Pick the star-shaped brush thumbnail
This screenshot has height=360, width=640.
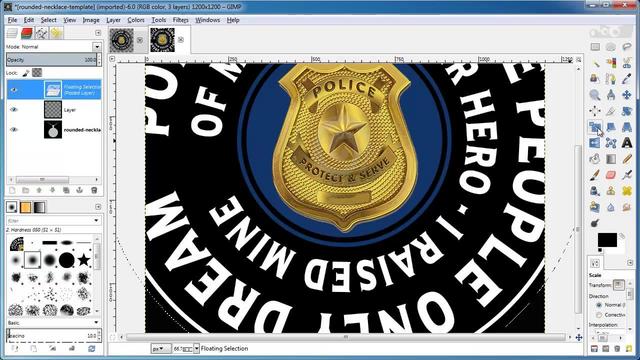click(84, 260)
